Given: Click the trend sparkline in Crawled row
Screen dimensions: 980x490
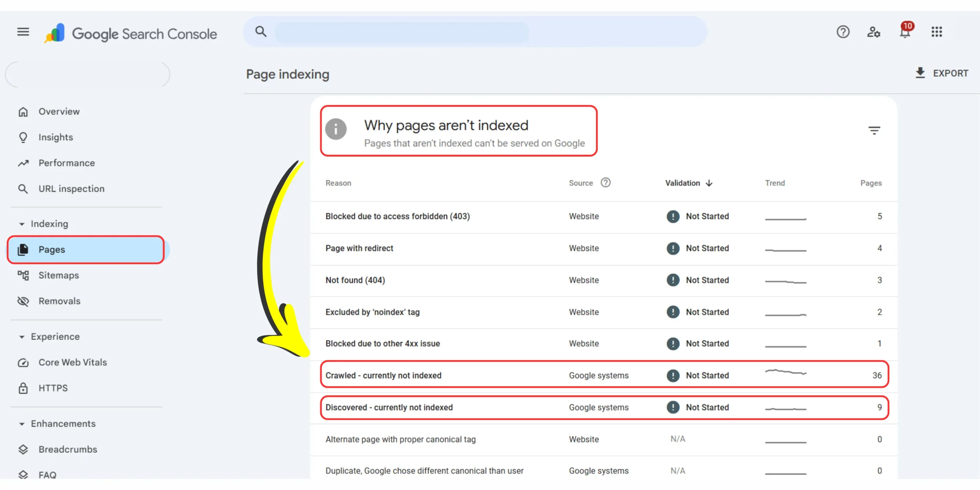Looking at the screenshot, I should point(786,372).
